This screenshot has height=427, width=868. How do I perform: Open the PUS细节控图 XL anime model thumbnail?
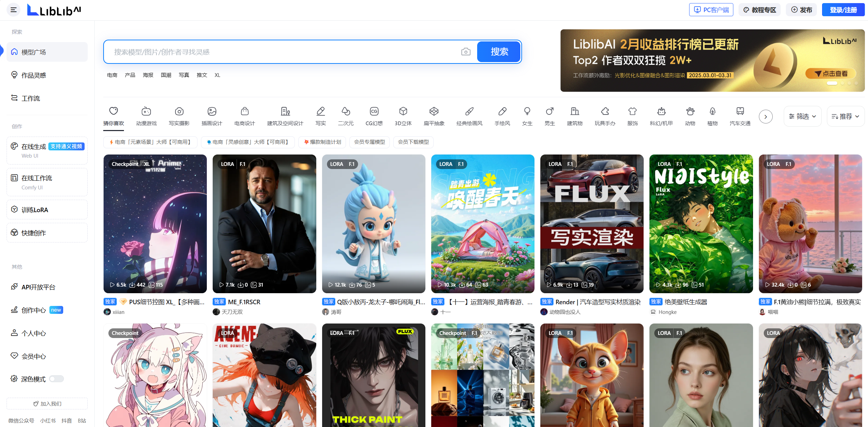tap(155, 224)
